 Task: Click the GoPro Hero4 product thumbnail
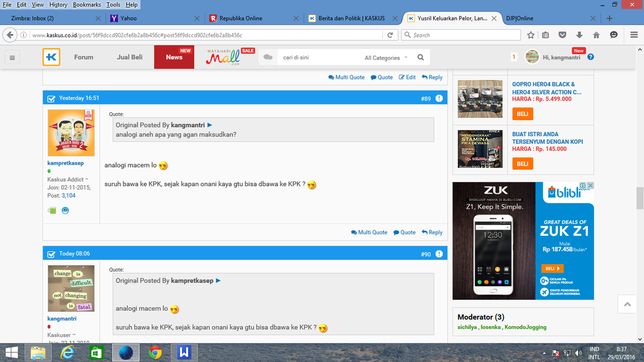point(480,99)
